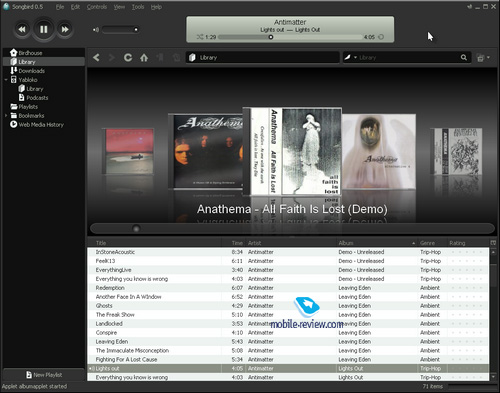Open the search engine dropdown arrow

(x=356, y=57)
